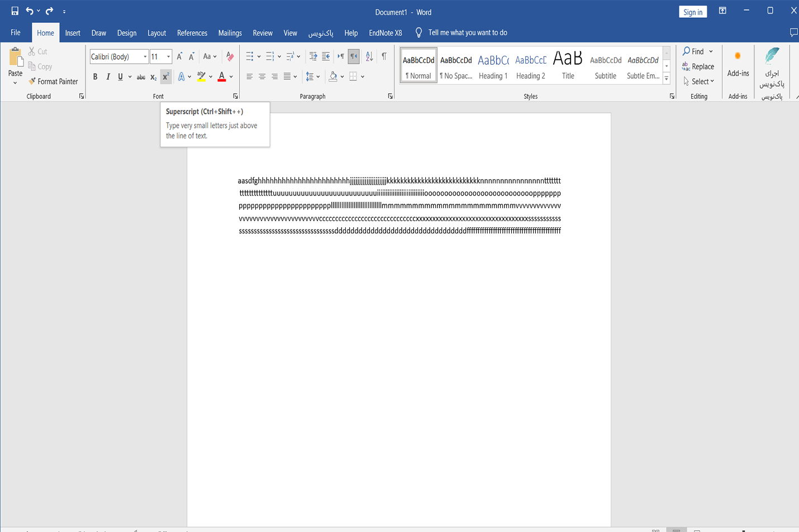
Task: Click the Add-ins icon
Action: pos(738,56)
